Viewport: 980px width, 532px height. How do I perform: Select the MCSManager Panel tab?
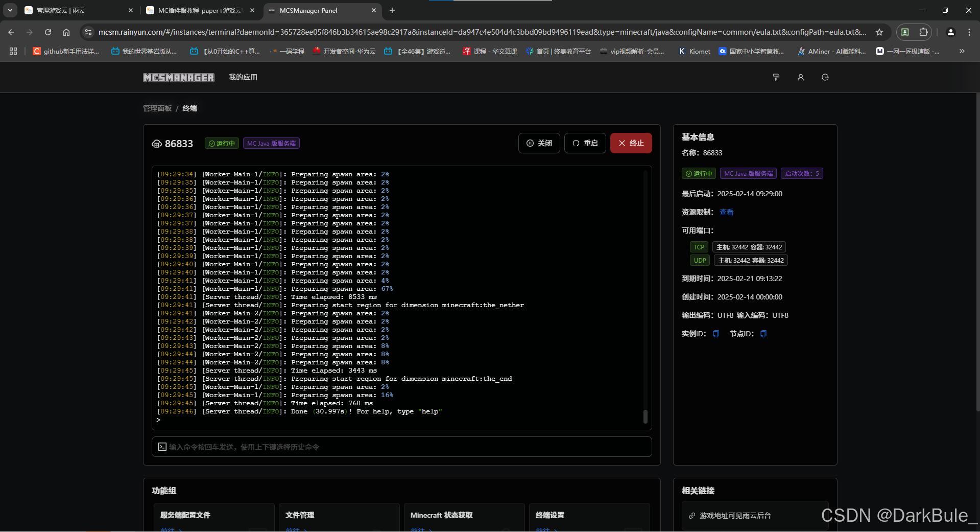322,10
